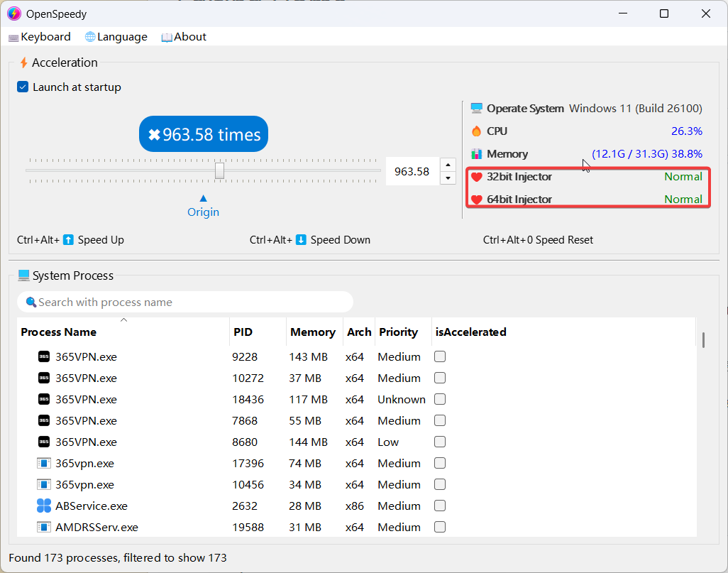
Task: Accelerate 365vpn.exe with PID 17396
Action: 440,463
